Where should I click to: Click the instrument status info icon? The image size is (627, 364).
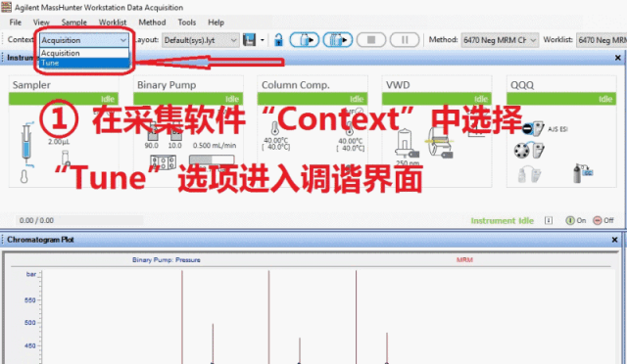[x=549, y=220]
